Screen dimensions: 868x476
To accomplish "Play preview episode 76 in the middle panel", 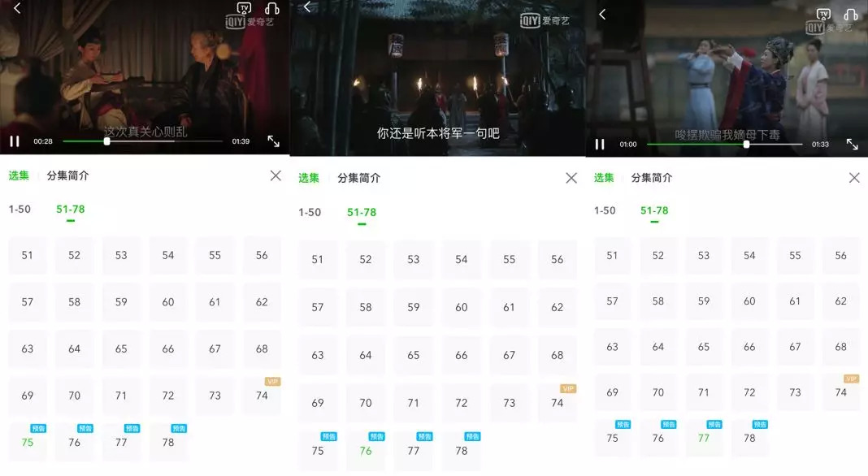I will pos(366,451).
